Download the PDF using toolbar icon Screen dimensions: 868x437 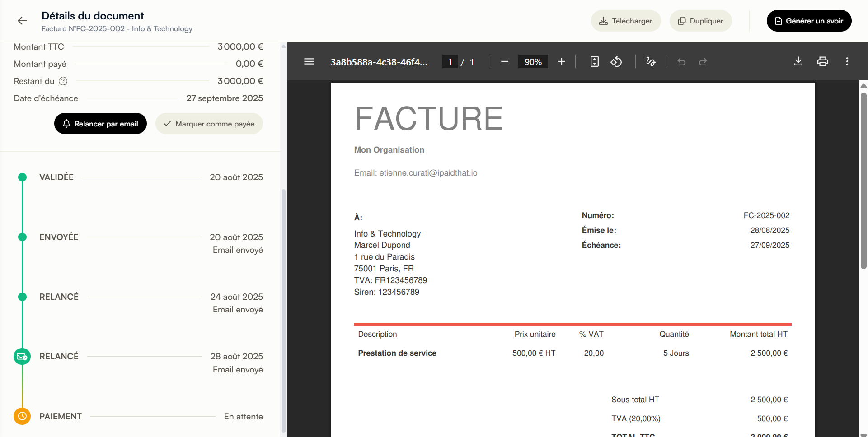(x=798, y=61)
